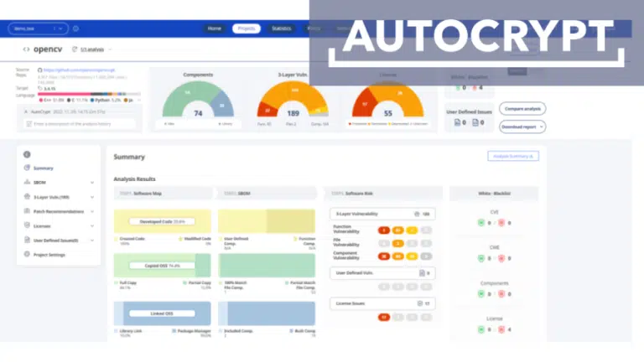
Task: Click the Developed Code yellow bar
Action: point(161,221)
